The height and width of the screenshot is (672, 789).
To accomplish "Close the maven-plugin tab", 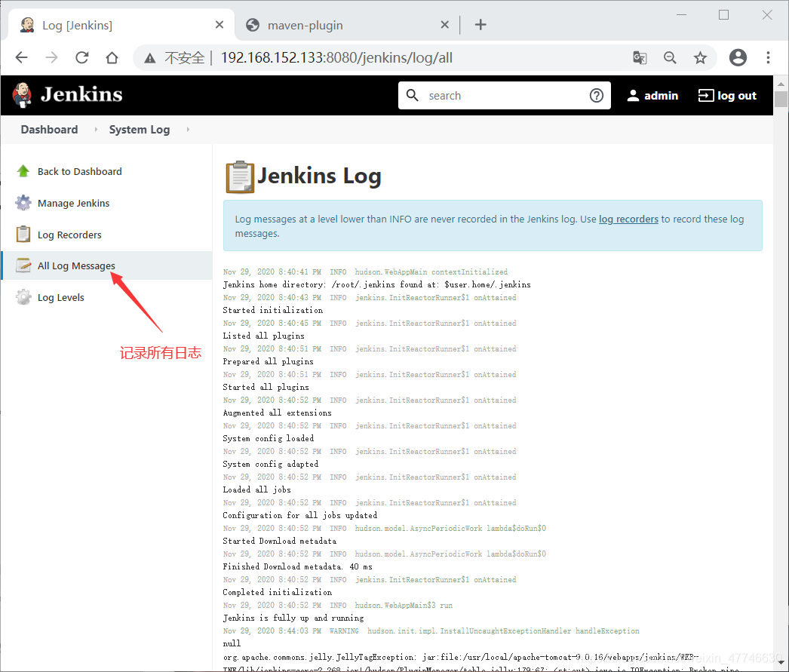I will [x=445, y=24].
